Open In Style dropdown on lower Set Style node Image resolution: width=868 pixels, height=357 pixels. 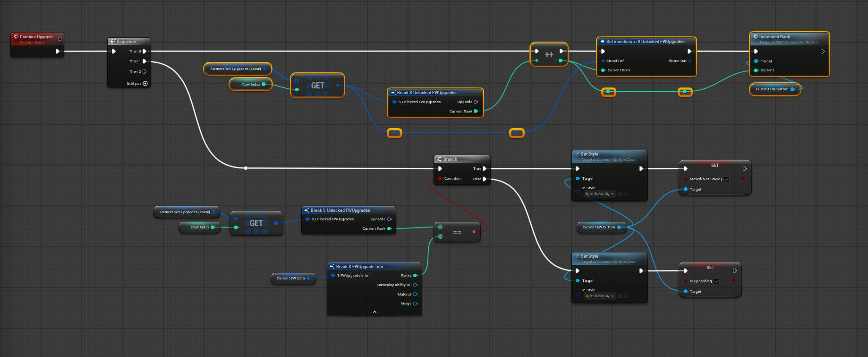coord(599,296)
